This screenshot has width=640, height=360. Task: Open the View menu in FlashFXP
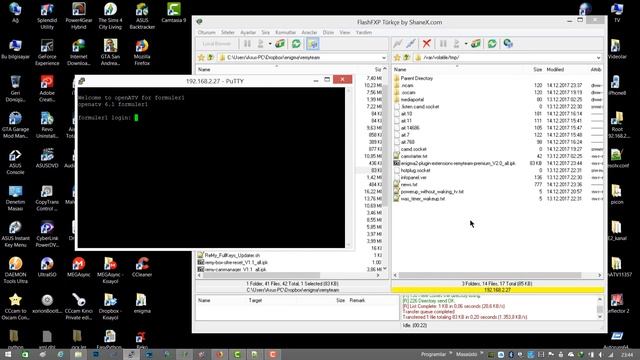345,32
